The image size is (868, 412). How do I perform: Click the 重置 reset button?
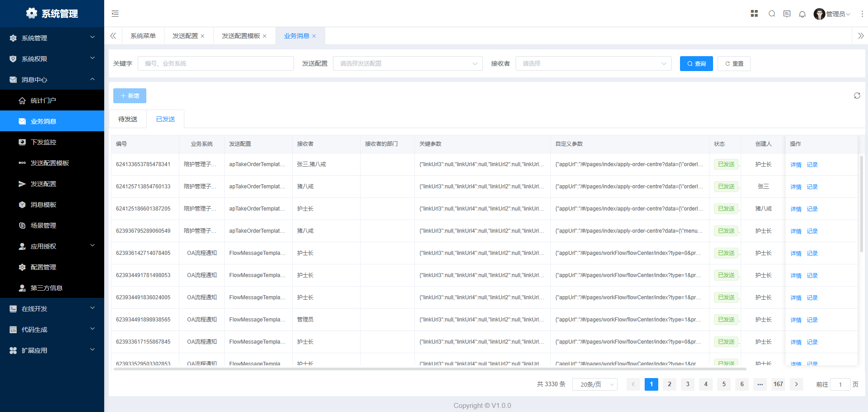733,64
